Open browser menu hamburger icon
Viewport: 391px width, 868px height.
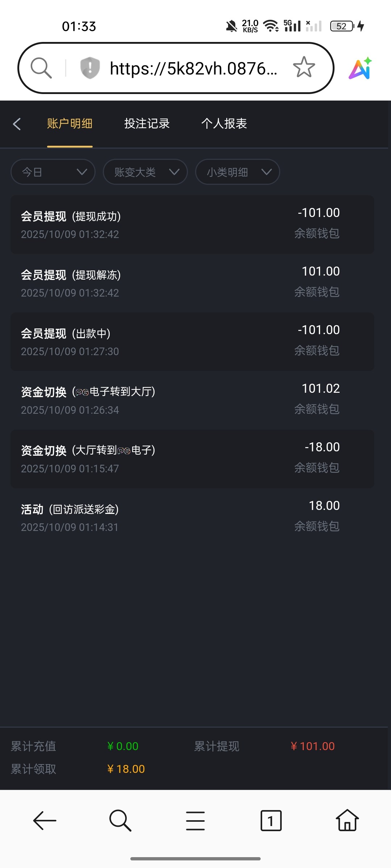pos(195,821)
